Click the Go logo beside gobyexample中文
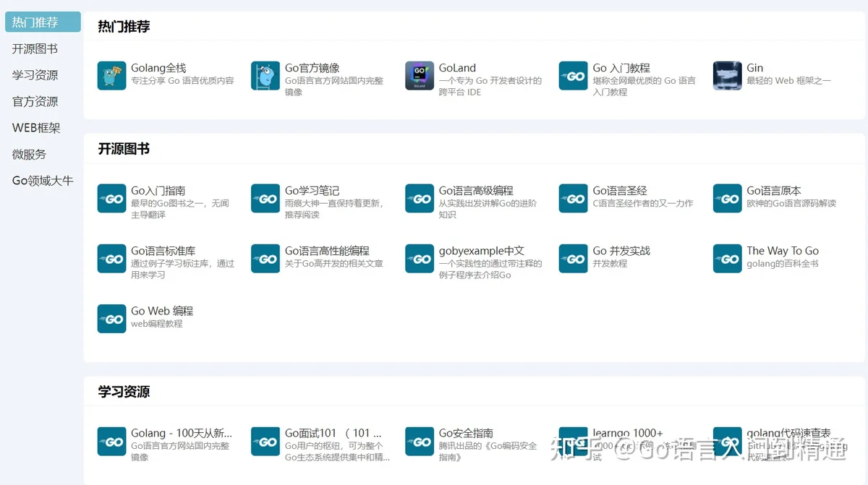 point(420,259)
